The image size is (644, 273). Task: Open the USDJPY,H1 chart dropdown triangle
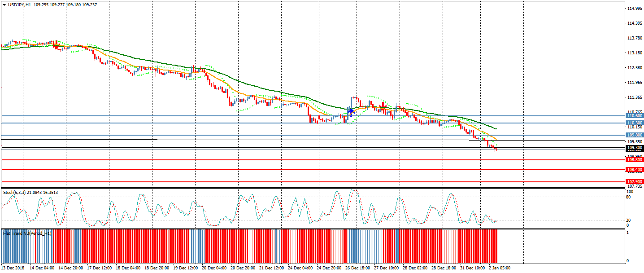point(4,4)
